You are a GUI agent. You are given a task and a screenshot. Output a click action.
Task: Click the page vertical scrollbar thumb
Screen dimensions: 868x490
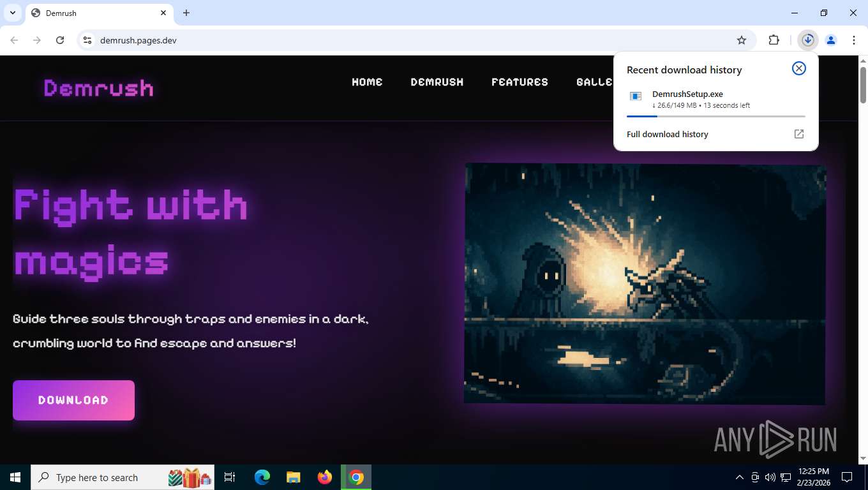[863, 84]
